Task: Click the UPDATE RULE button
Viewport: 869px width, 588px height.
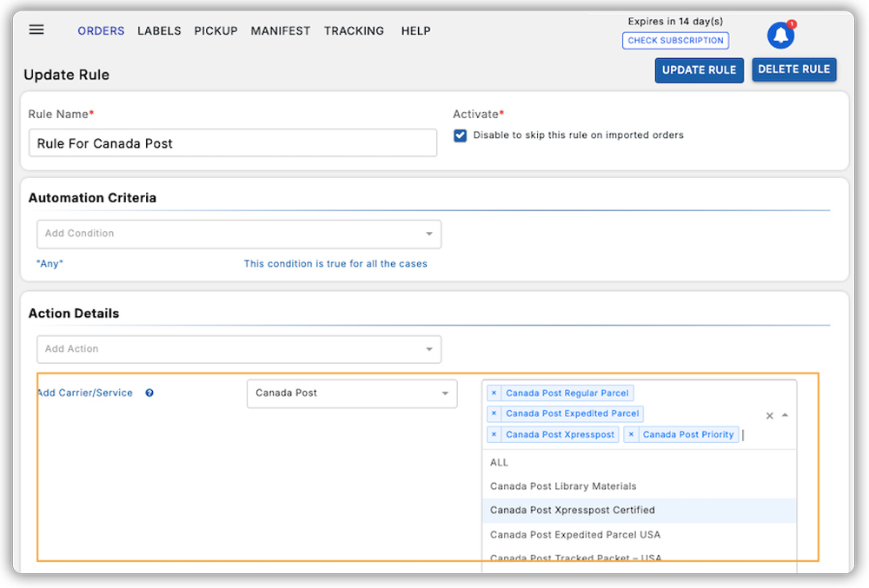Action: pos(699,69)
